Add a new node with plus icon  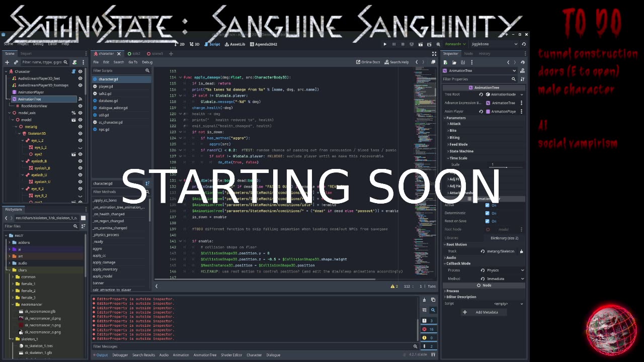tap(7, 62)
